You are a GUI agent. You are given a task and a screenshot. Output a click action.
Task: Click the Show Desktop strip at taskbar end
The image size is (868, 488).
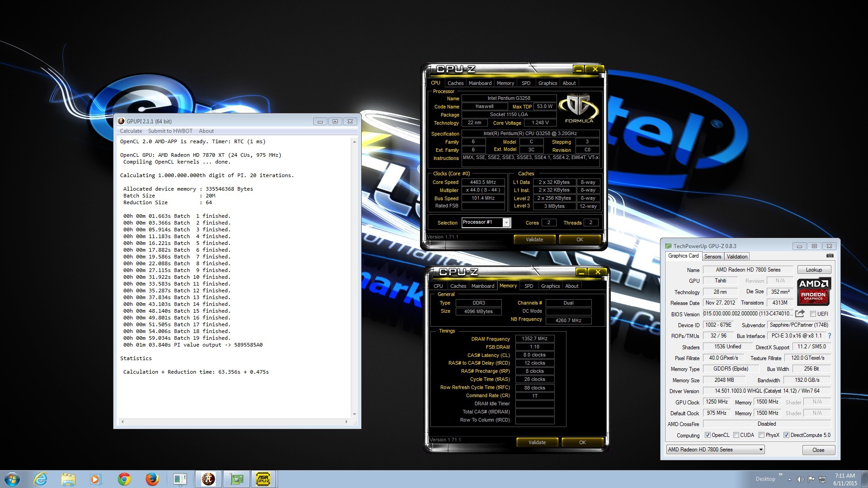tap(864, 479)
